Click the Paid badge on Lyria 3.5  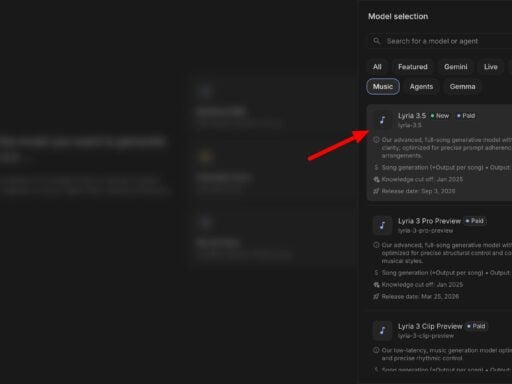tap(466, 116)
